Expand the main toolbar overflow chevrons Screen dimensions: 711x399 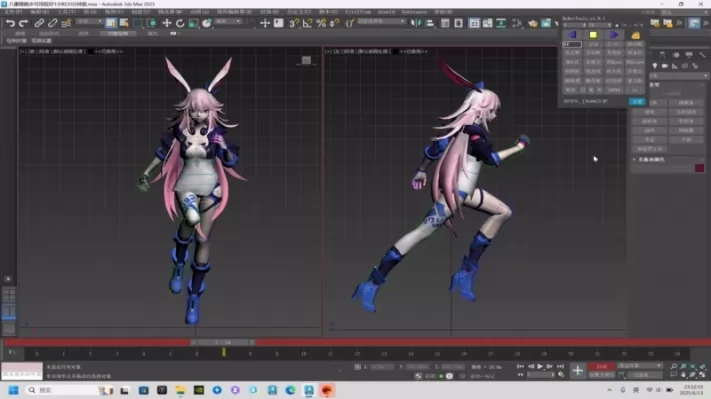[679, 23]
